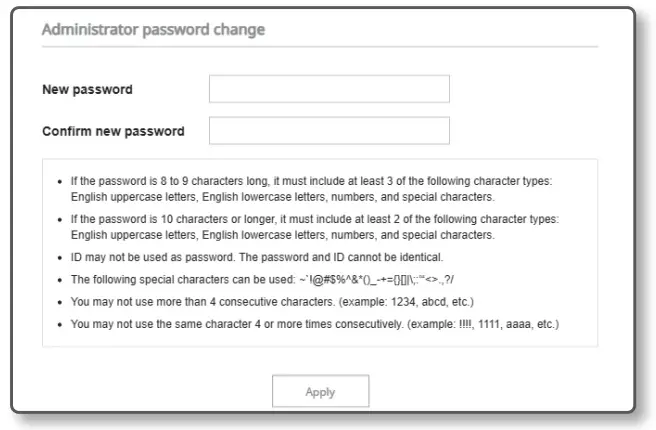
Task: Focus the Confirm new password field
Action: point(329,131)
